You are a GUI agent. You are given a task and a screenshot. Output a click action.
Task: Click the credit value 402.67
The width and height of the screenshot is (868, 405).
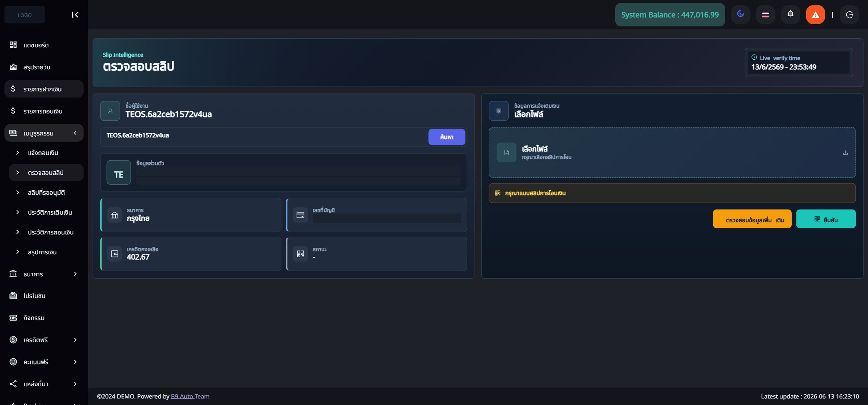[x=138, y=257]
